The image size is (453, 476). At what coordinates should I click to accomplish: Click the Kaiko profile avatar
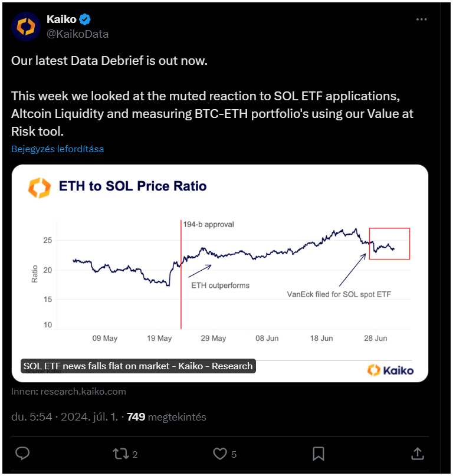26,27
